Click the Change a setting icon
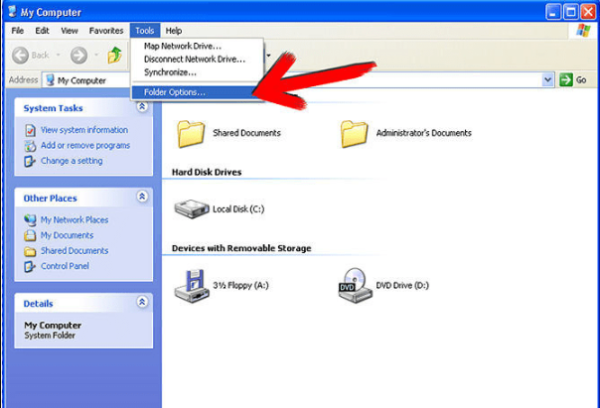Image resolution: width=600 pixels, height=408 pixels. 30,161
